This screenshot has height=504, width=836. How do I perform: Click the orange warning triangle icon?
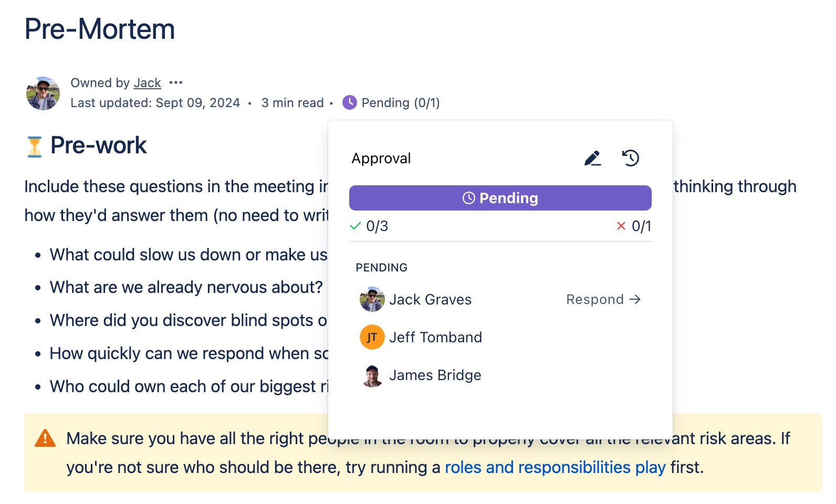pyautogui.click(x=45, y=438)
